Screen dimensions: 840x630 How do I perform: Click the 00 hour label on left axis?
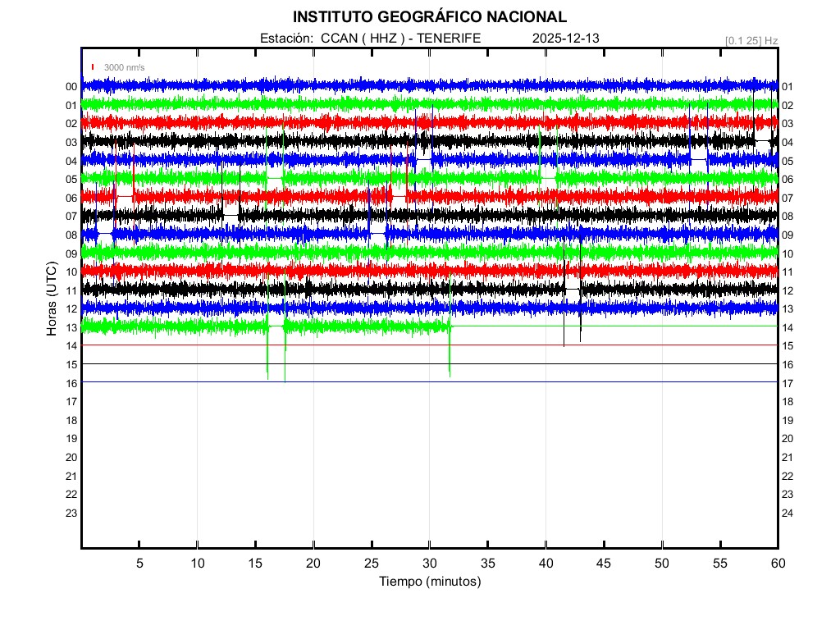click(x=71, y=87)
